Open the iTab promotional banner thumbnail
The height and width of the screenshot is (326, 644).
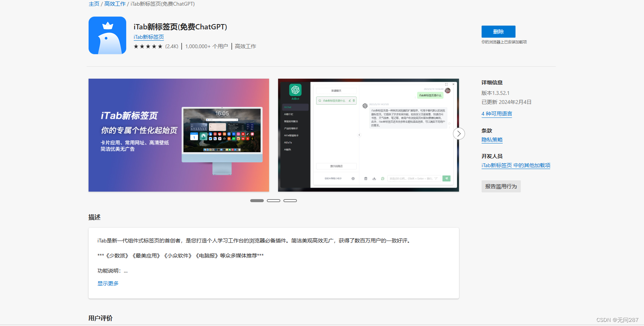[x=179, y=135]
